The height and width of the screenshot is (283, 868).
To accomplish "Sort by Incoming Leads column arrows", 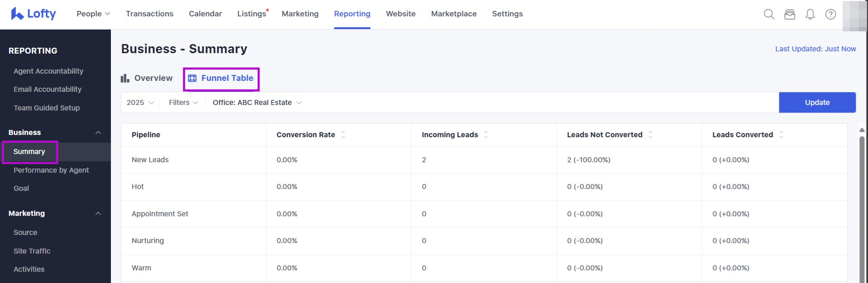I will (486, 134).
